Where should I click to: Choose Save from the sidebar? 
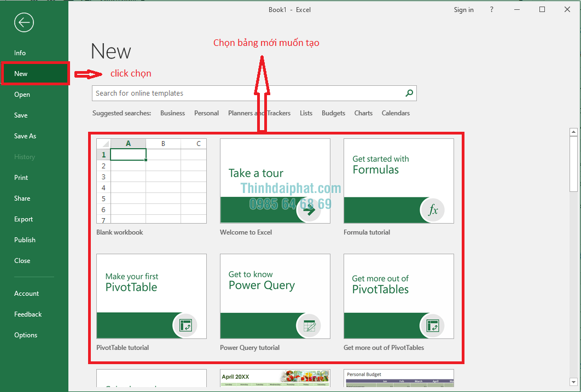point(21,115)
